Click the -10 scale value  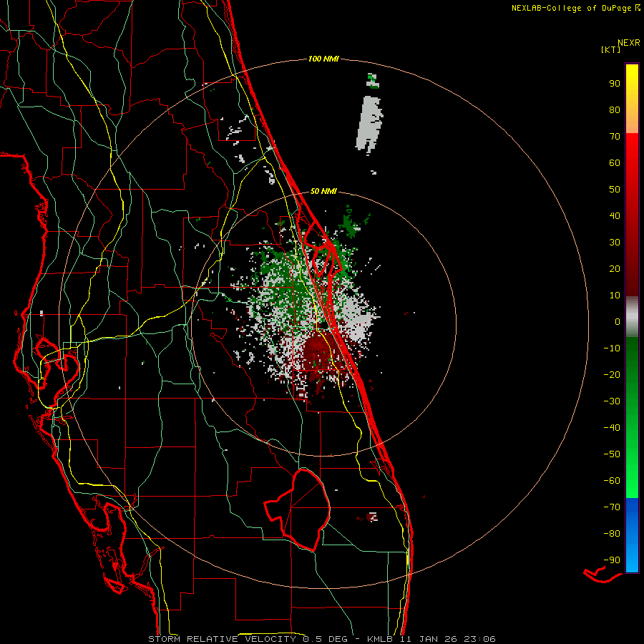point(612,348)
